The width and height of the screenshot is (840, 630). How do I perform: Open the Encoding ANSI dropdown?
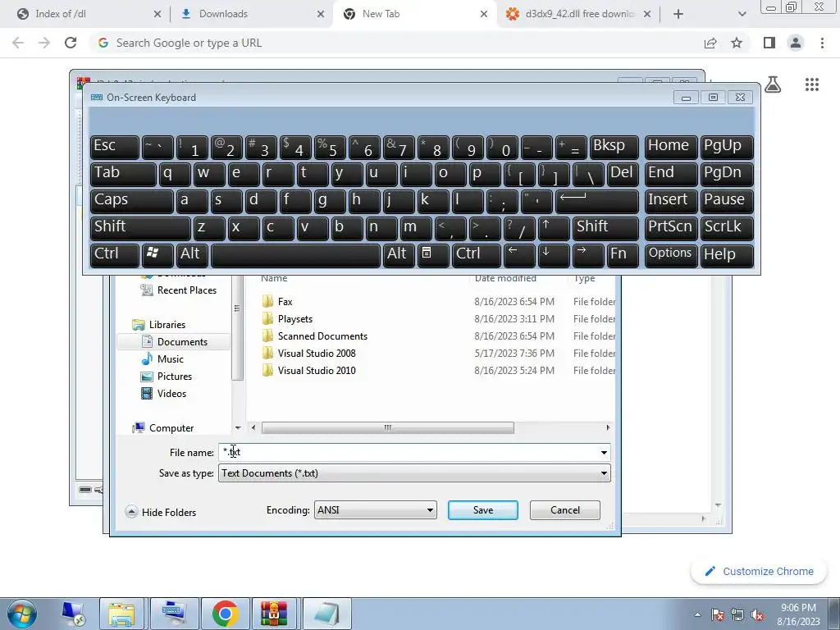coord(375,510)
